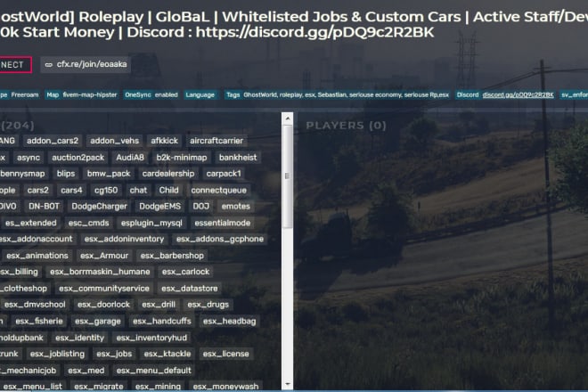
Task: Select the esx_handcuffs resource
Action: click(x=162, y=321)
